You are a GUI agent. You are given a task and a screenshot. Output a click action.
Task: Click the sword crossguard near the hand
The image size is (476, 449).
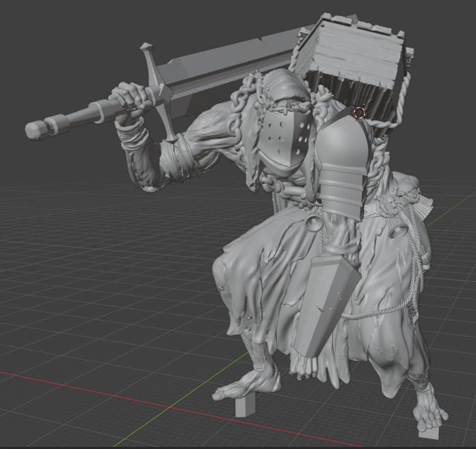point(159,92)
